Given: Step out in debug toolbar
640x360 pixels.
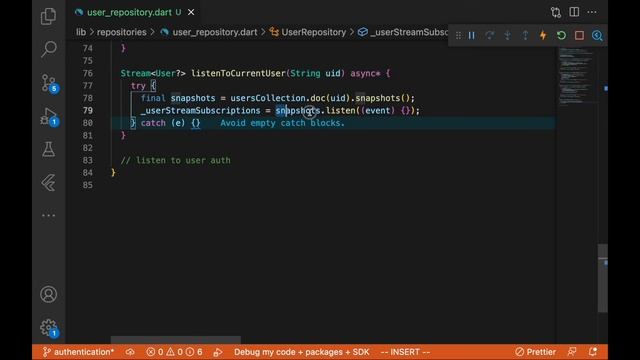Looking at the screenshot, I should tap(525, 36).
